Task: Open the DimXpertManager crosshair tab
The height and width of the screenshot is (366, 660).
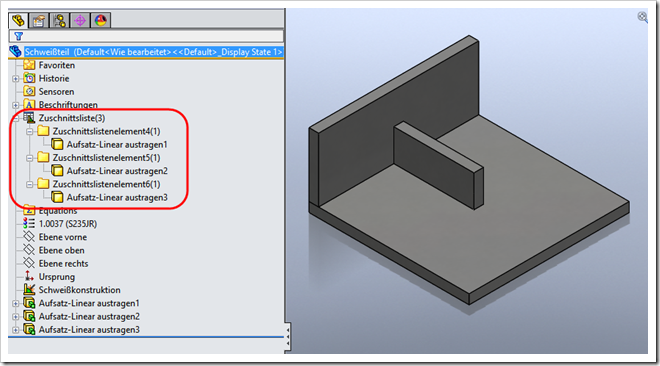Action: (80, 20)
